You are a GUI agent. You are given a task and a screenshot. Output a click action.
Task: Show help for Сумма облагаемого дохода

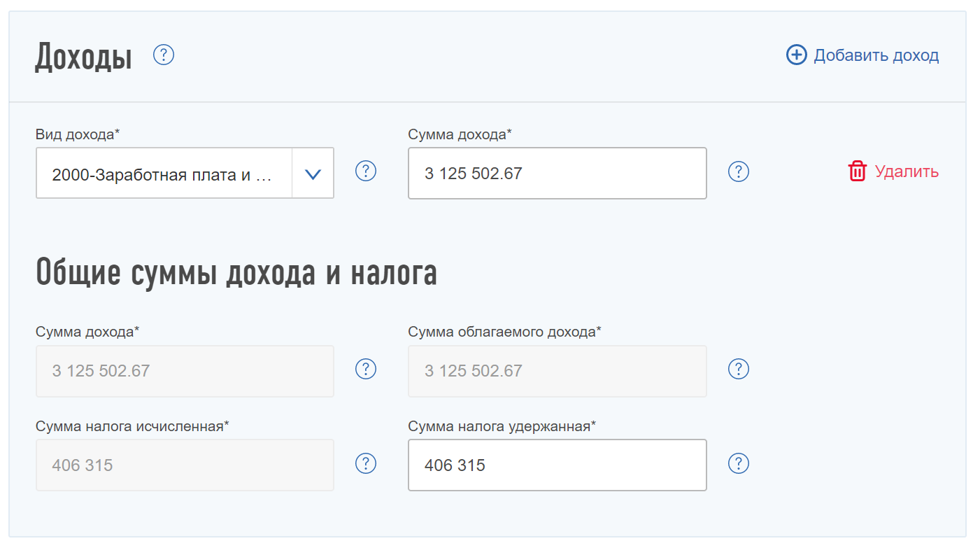coord(739,369)
